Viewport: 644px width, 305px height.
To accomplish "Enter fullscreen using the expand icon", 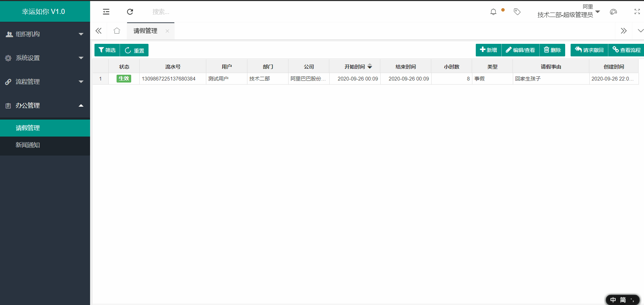I will (x=637, y=12).
